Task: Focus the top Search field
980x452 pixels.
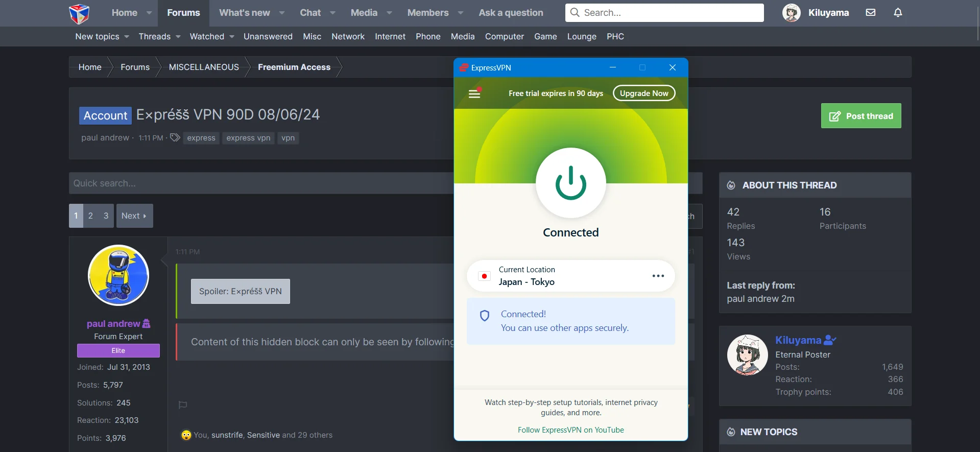Action: coord(664,13)
